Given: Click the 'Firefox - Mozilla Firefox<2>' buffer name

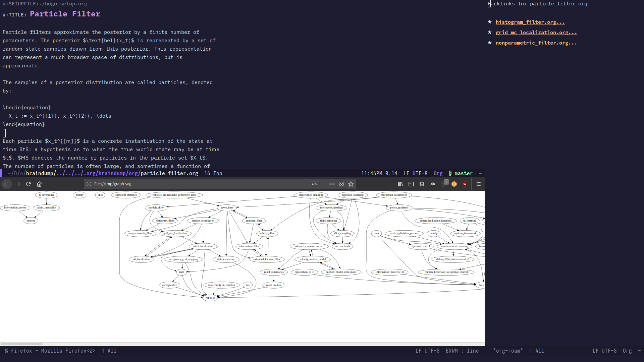Looking at the screenshot, I should tap(53, 351).
